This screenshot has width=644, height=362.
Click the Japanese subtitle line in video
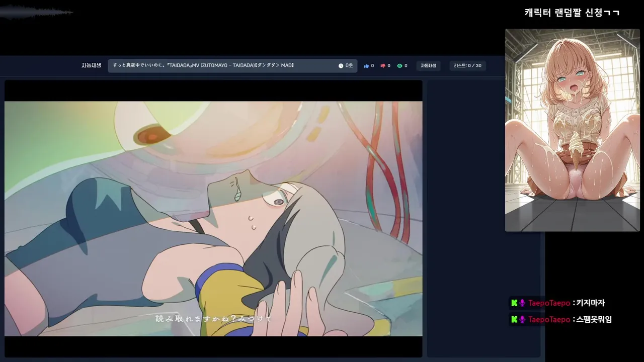[x=213, y=319]
